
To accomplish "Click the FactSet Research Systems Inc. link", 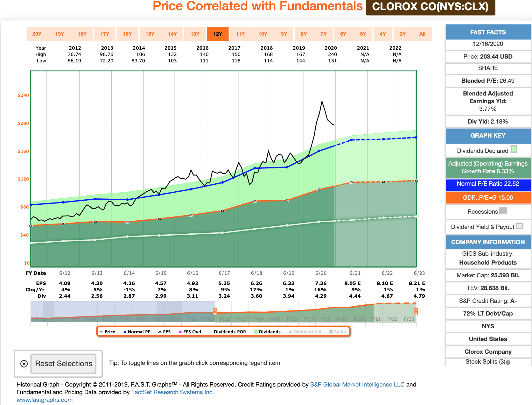I will [172, 392].
